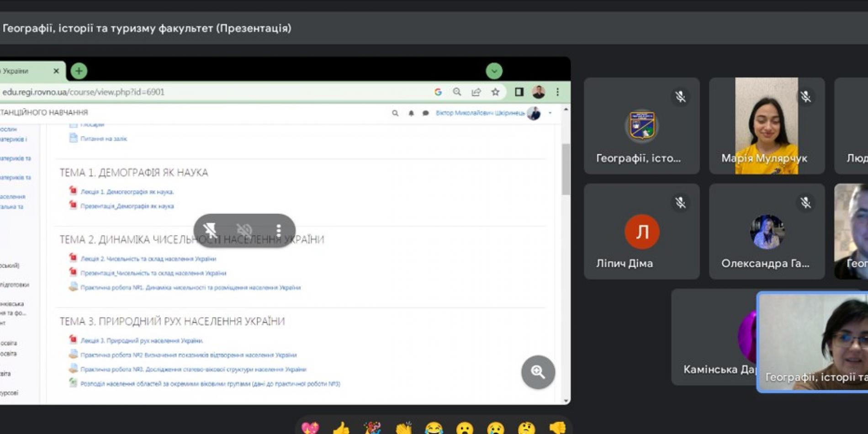Image resolution: width=868 pixels, height=434 pixels.
Task: Open Лекція 2. Чисельність та склад населення
Action: pyautogui.click(x=148, y=259)
